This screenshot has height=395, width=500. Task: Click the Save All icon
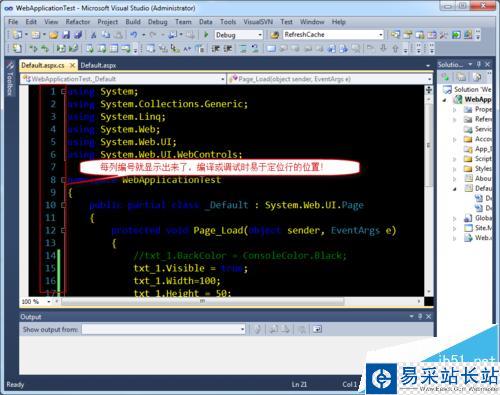click(x=78, y=35)
